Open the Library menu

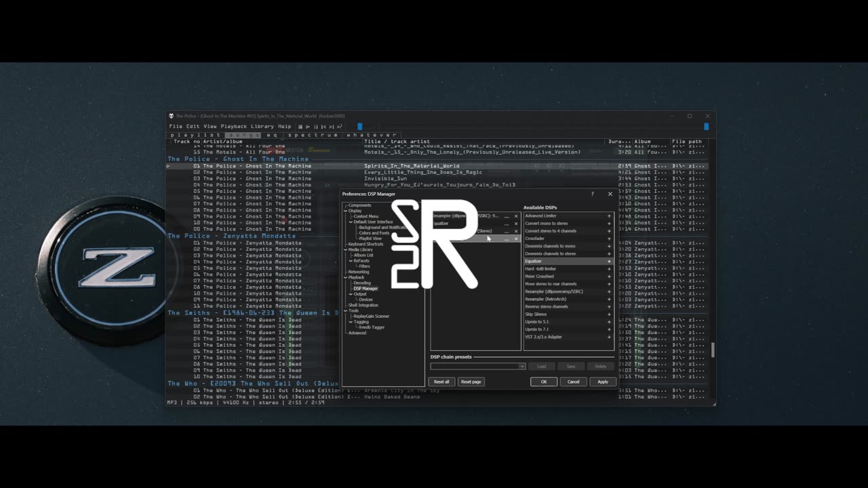262,126
